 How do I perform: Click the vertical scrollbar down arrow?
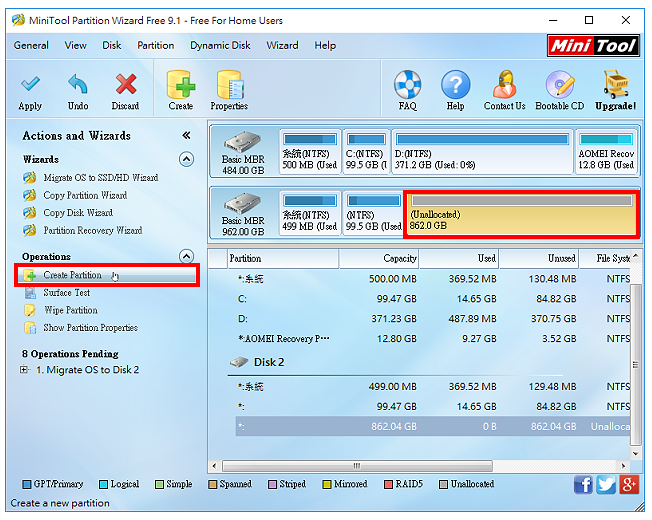coord(635,453)
